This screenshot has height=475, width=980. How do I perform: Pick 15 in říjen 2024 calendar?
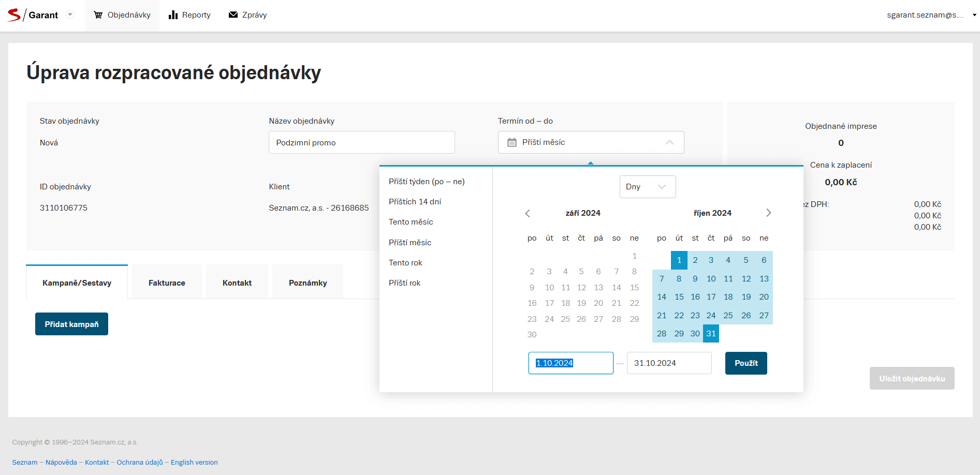click(x=679, y=297)
